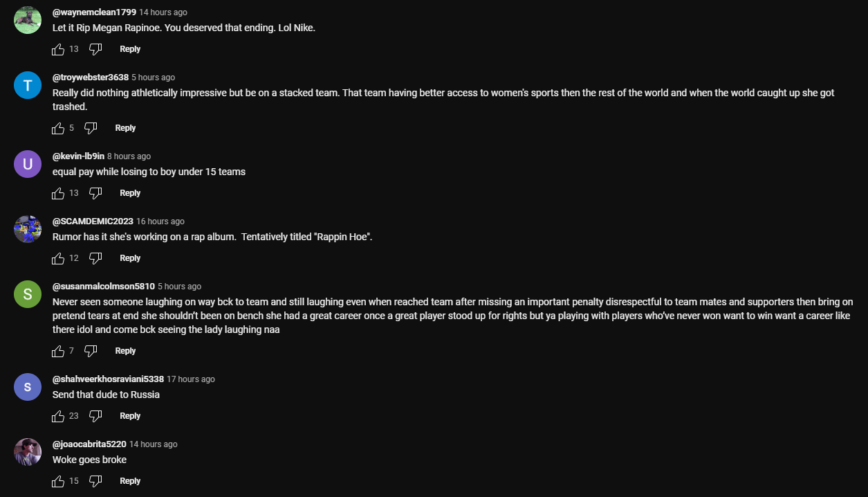This screenshot has height=497, width=868.
Task: Reply to @susanmalcolmson5810's comment
Action: pyautogui.click(x=125, y=351)
